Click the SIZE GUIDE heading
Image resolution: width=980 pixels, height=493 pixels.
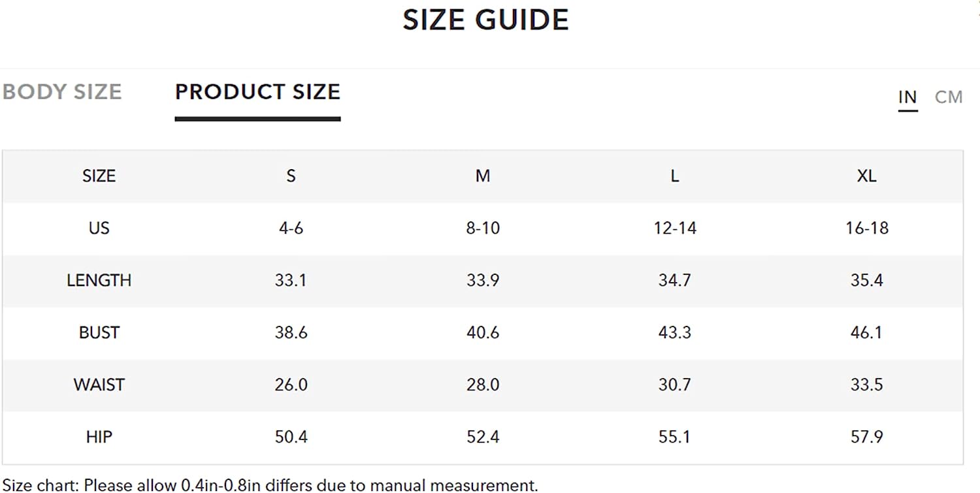point(485,20)
